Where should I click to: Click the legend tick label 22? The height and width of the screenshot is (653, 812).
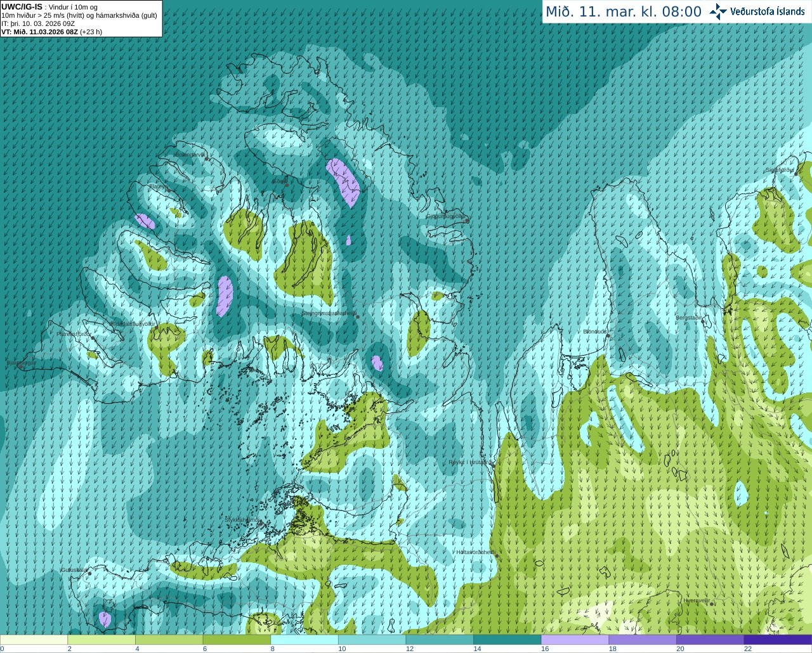[748, 649]
